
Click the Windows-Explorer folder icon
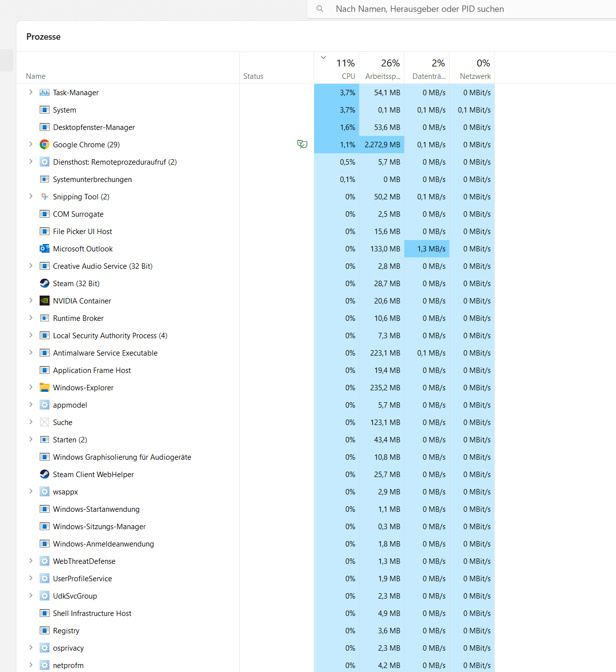pos(45,388)
